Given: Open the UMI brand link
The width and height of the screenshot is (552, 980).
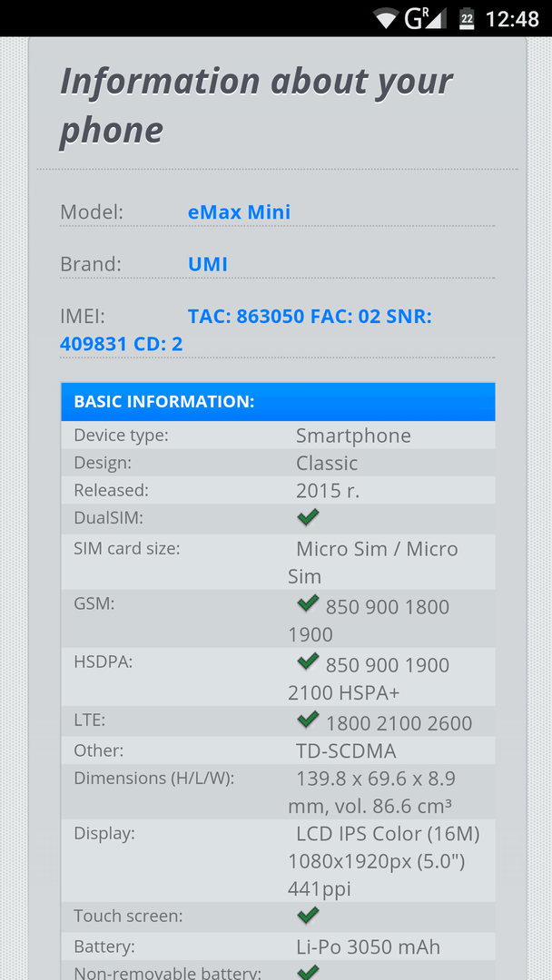Looking at the screenshot, I should (208, 264).
